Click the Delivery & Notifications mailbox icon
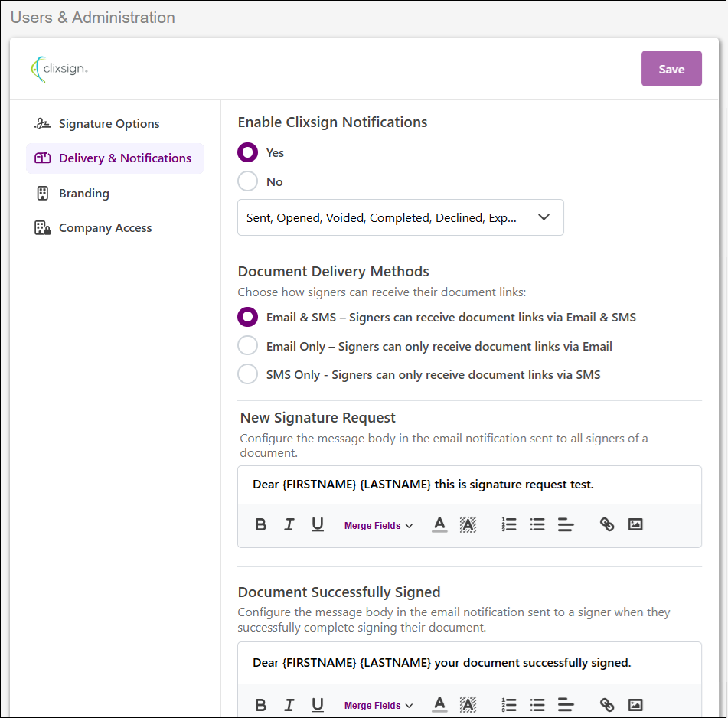Image resolution: width=728 pixels, height=718 pixels. [42, 158]
